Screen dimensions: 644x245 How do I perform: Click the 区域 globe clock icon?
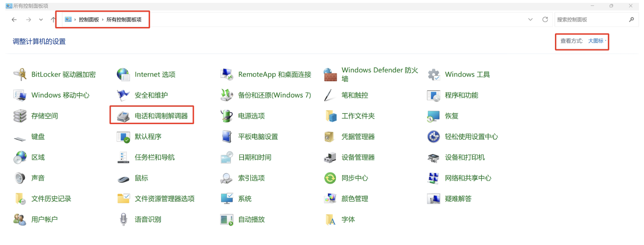click(x=20, y=158)
